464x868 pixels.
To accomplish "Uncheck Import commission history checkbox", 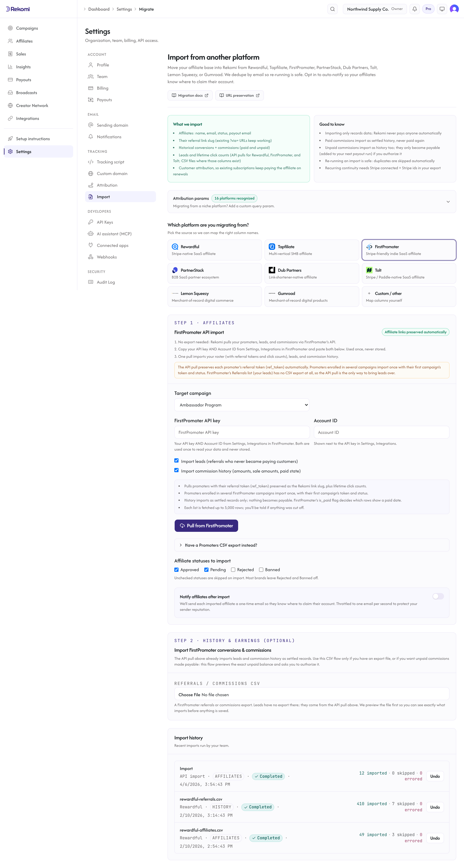I will pos(176,470).
